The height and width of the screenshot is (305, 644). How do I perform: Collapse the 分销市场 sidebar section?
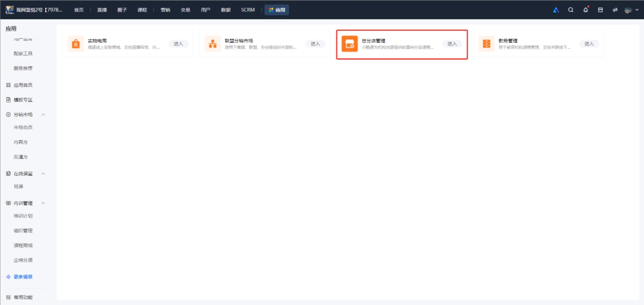point(43,114)
